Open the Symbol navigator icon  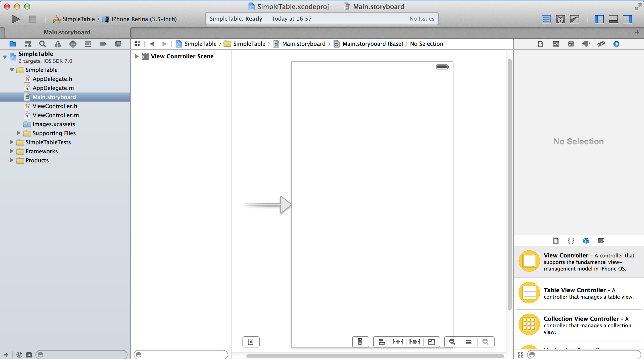point(27,44)
